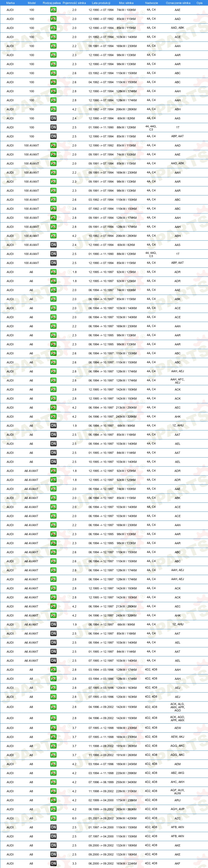Click the 228kW / 310KM power cell
The width and height of the screenshot is (208, 868).
pyautogui.click(x=126, y=791)
